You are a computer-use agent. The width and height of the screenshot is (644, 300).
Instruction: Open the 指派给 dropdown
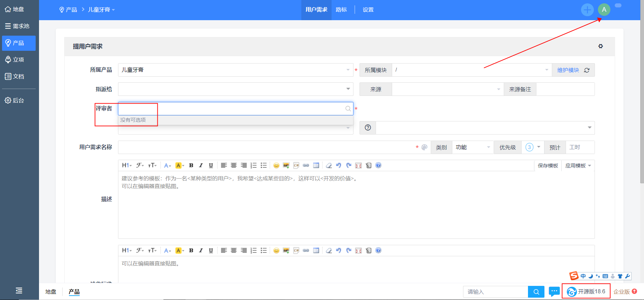coord(235,89)
